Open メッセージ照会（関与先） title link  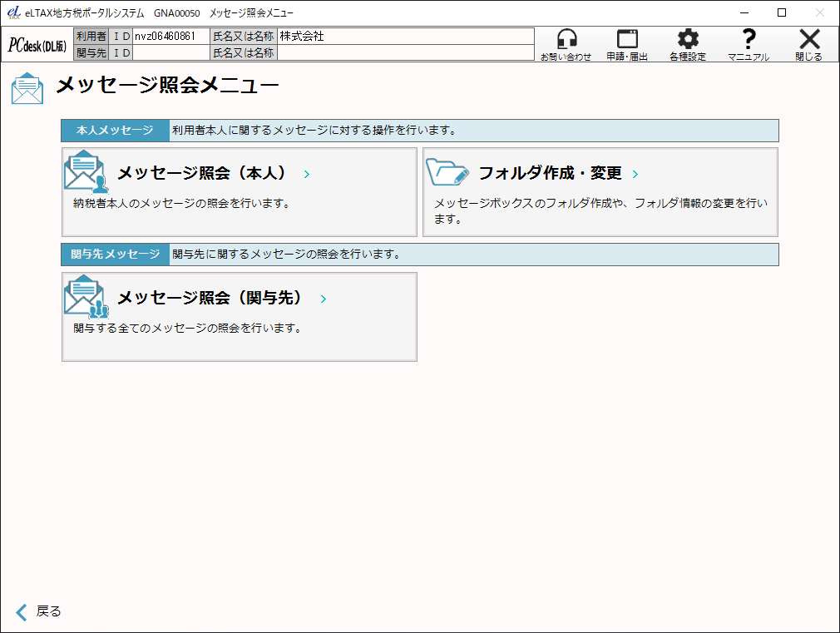point(210,298)
